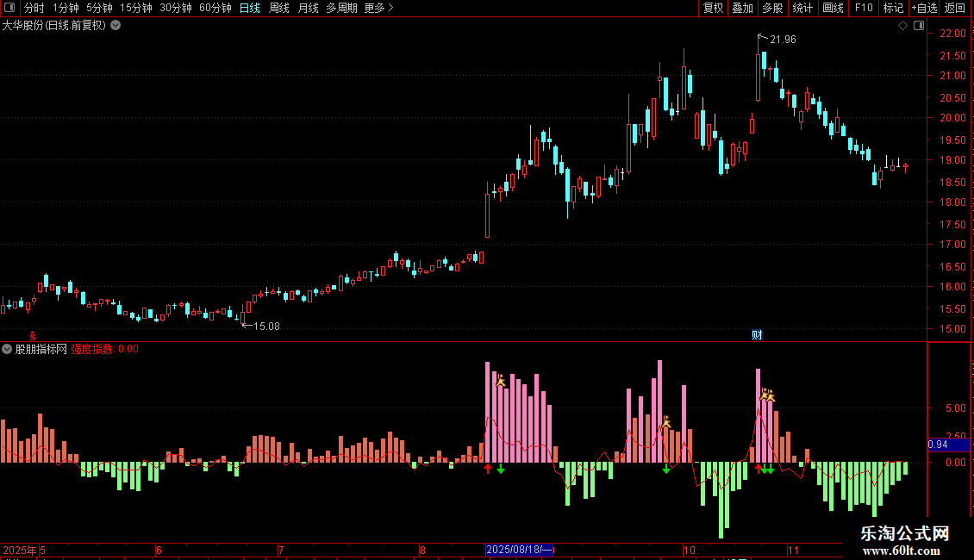The height and width of the screenshot is (560, 974).
Task: Click the 股朋指标网 indicator name
Action: point(41,349)
